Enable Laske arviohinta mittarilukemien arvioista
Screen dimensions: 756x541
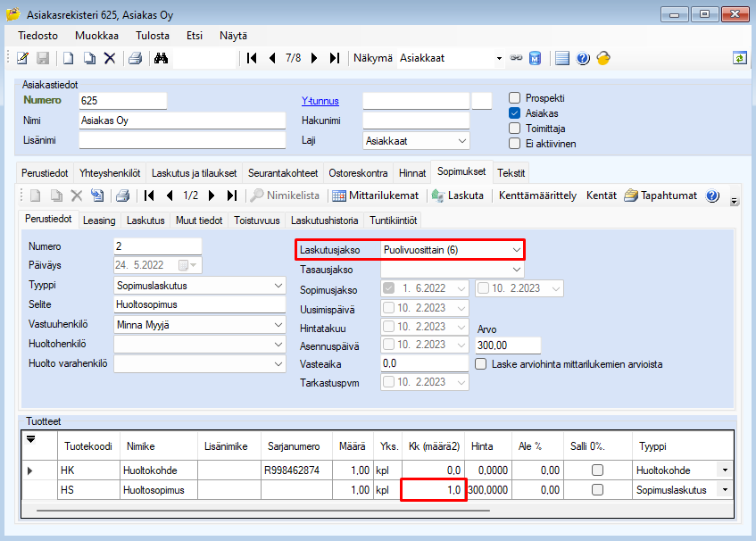[481, 364]
